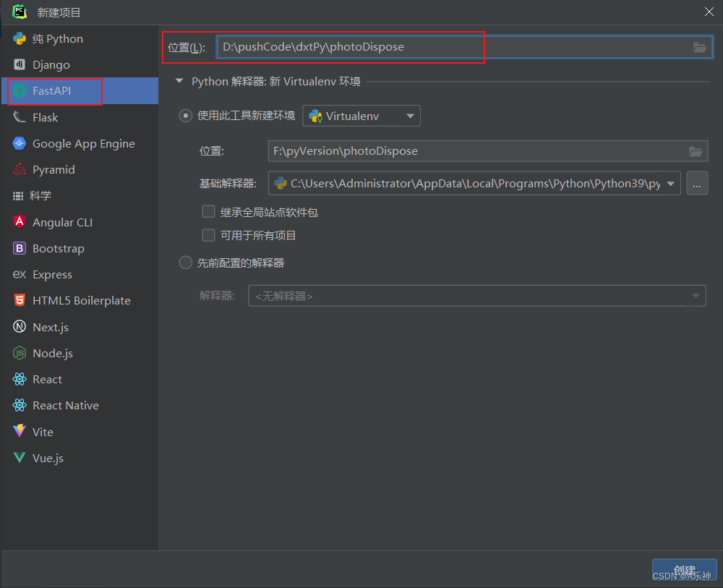Click the 创建 (Create) button
The width and height of the screenshot is (723, 588).
coord(684,570)
